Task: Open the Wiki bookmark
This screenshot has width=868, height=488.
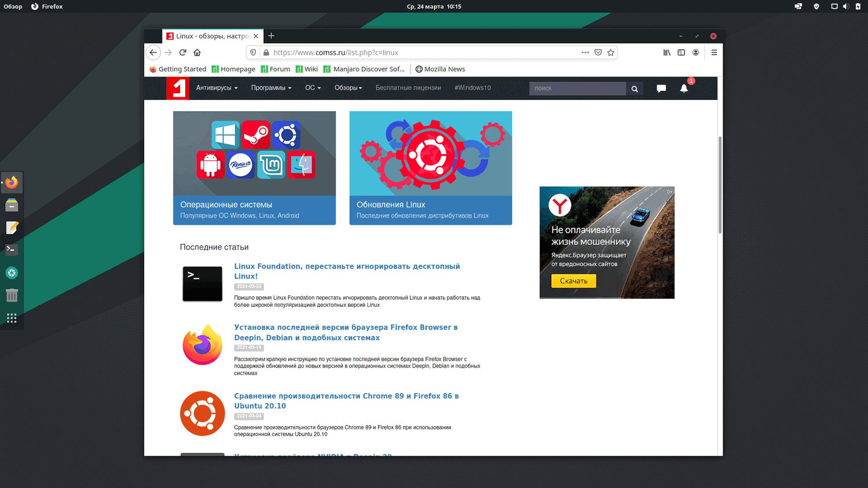Action: [307, 69]
